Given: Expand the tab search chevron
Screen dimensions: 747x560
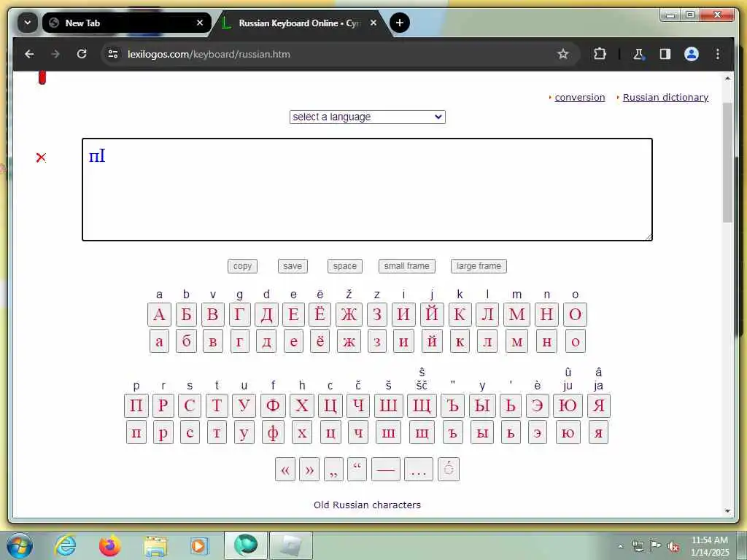Looking at the screenshot, I should tap(28, 23).
